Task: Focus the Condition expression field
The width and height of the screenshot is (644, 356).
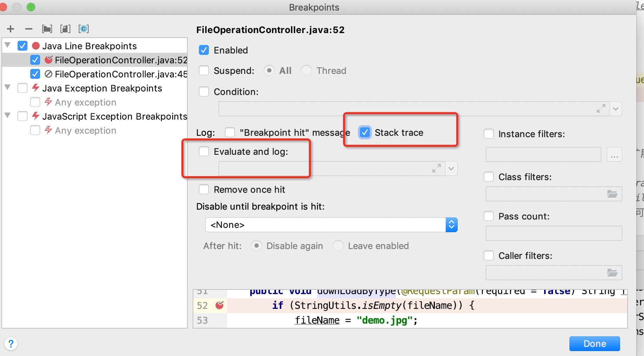Action: [414, 109]
